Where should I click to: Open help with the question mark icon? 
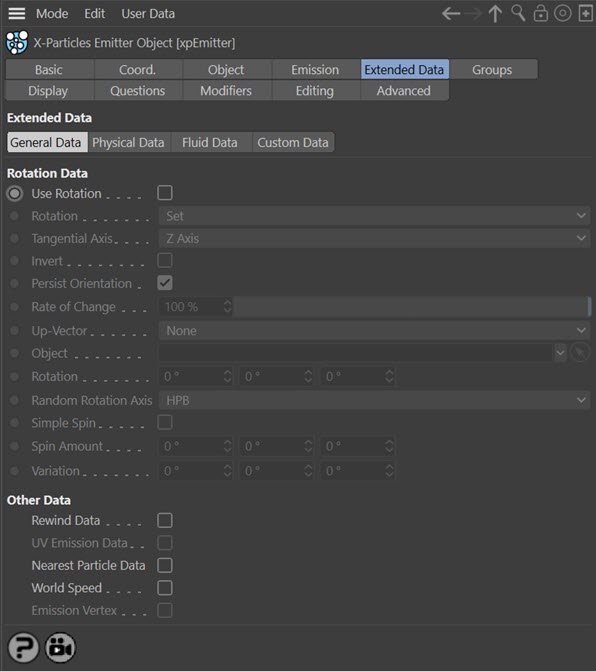pyautogui.click(x=24, y=647)
